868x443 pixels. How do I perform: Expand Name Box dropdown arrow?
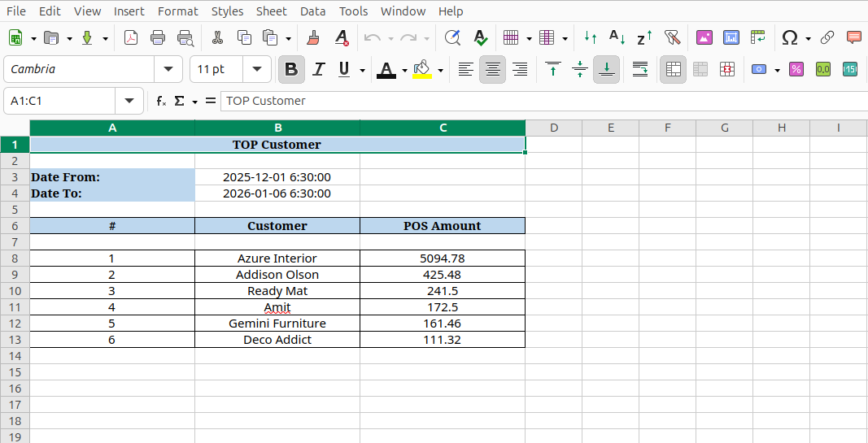(129, 101)
